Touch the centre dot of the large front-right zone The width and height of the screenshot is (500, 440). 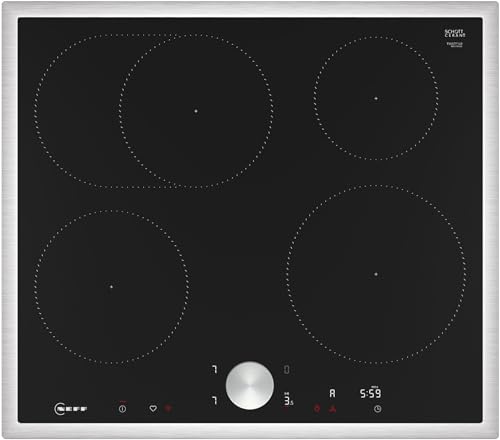point(376,274)
